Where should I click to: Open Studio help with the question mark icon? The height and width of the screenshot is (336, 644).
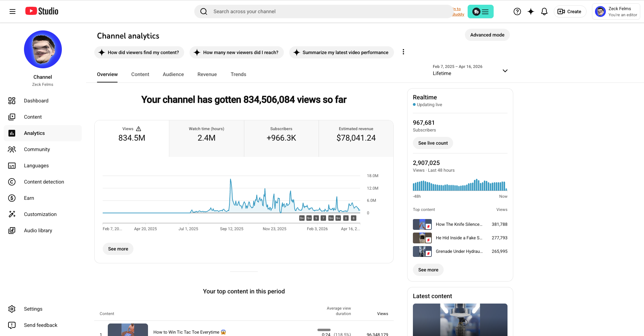pyautogui.click(x=517, y=11)
